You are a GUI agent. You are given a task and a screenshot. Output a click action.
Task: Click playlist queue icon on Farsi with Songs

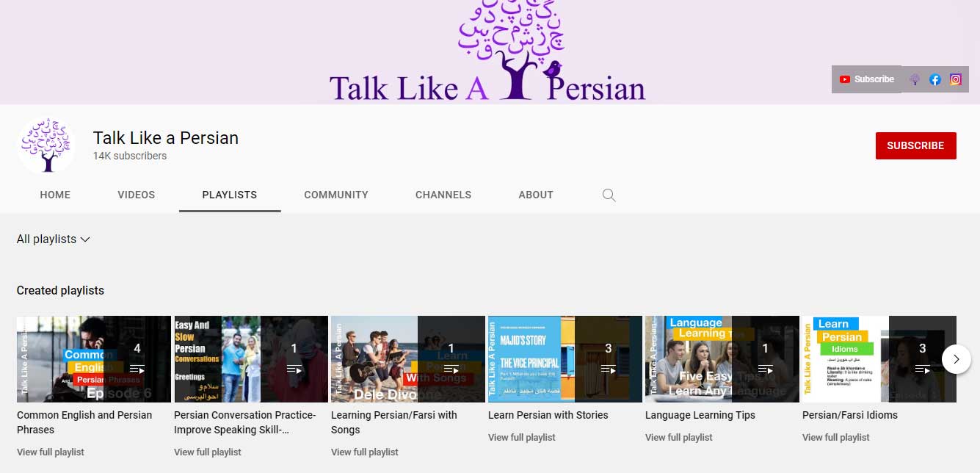(x=451, y=369)
